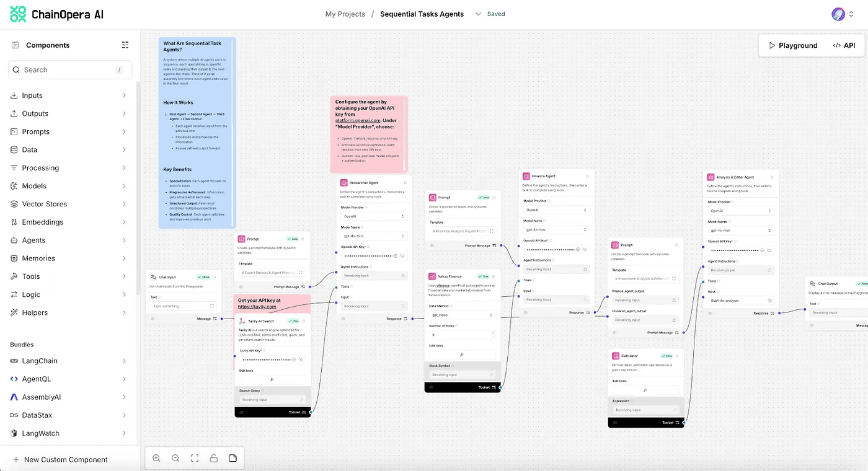The image size is (868, 471).
Task: Zoom in on the canvas
Action: tap(156, 458)
